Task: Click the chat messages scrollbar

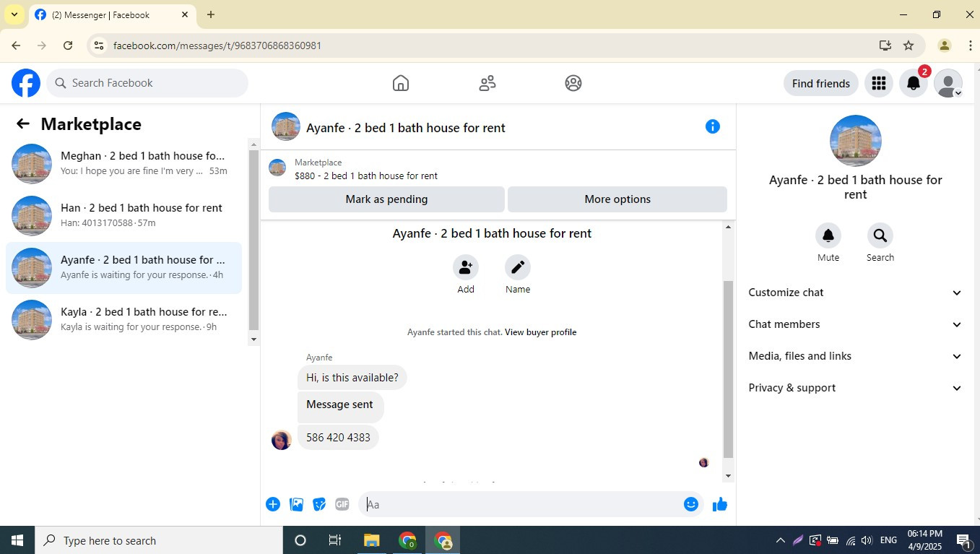Action: coord(728,368)
